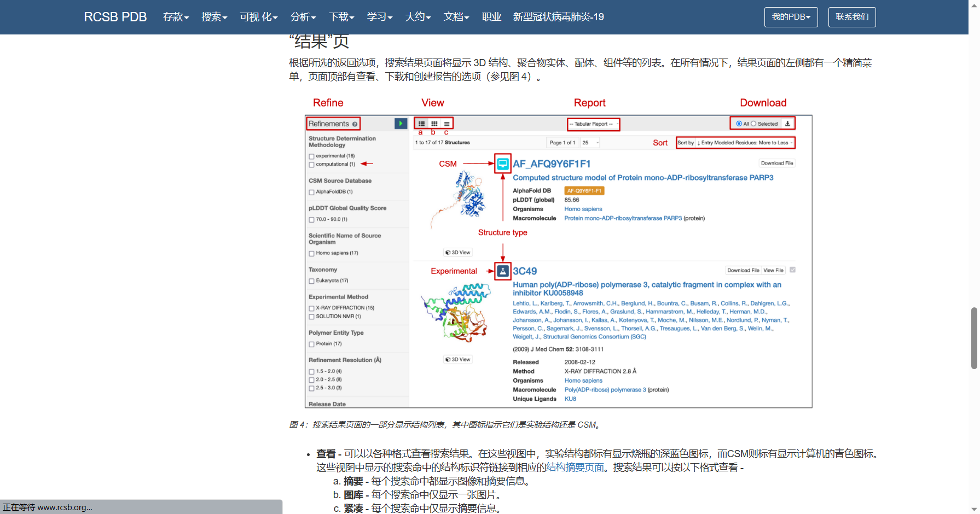Image resolution: width=980 pixels, height=514 pixels.
Task: Follow the 结构摘要页面 link
Action: [575, 468]
